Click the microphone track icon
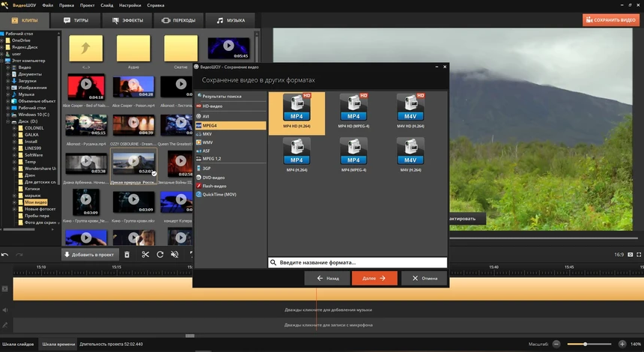Viewport: 644px width, 352px height. (x=5, y=325)
